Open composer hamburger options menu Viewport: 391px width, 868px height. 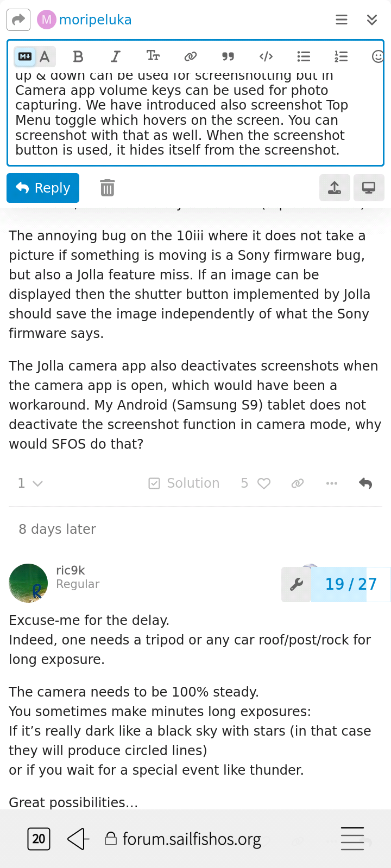point(342,20)
